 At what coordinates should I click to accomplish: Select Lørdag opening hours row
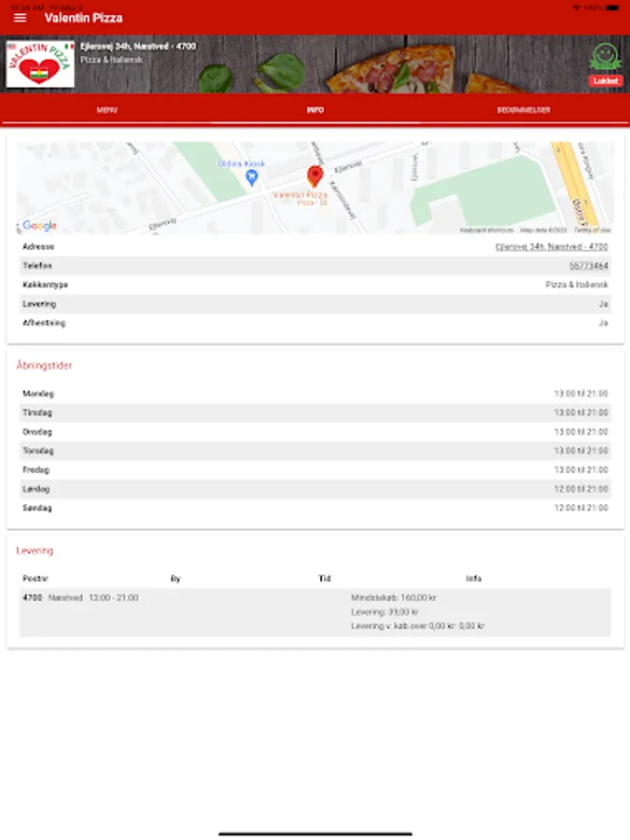tap(315, 489)
